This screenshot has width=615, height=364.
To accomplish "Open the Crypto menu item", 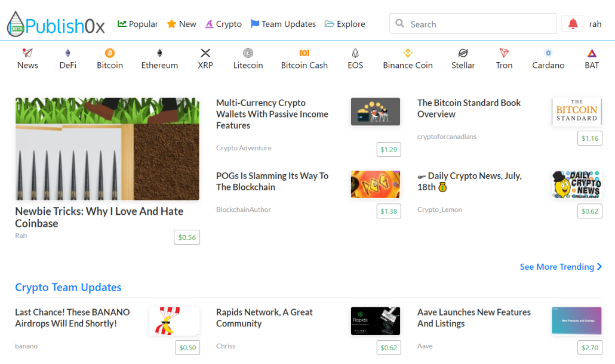I will (x=223, y=24).
